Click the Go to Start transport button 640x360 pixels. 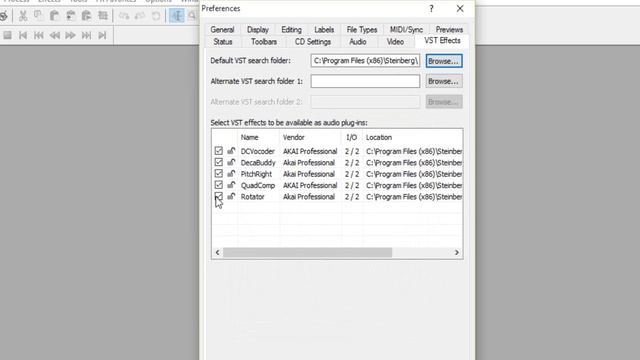point(23,35)
